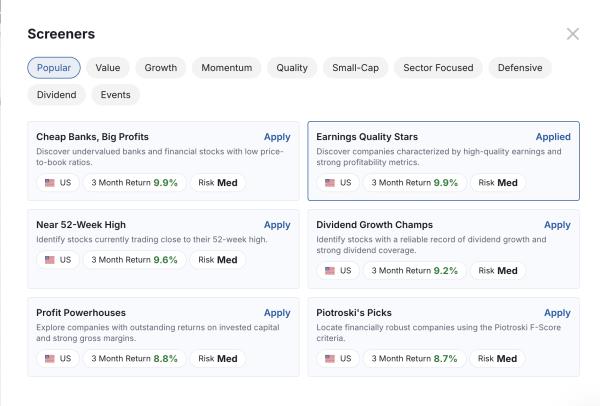Click the US flag in Piotroski's Picks card

click(330, 359)
